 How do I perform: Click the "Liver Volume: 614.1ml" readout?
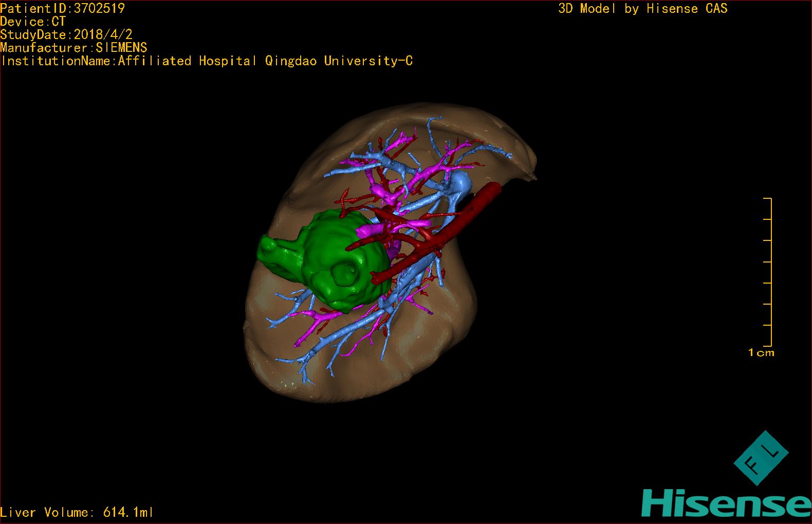77,512
